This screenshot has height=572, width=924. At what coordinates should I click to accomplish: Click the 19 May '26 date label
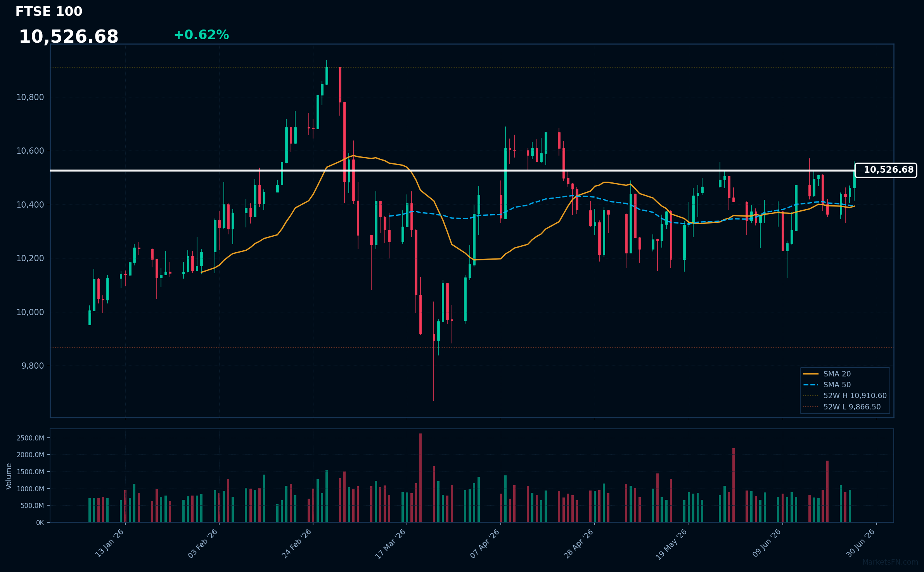point(672,544)
